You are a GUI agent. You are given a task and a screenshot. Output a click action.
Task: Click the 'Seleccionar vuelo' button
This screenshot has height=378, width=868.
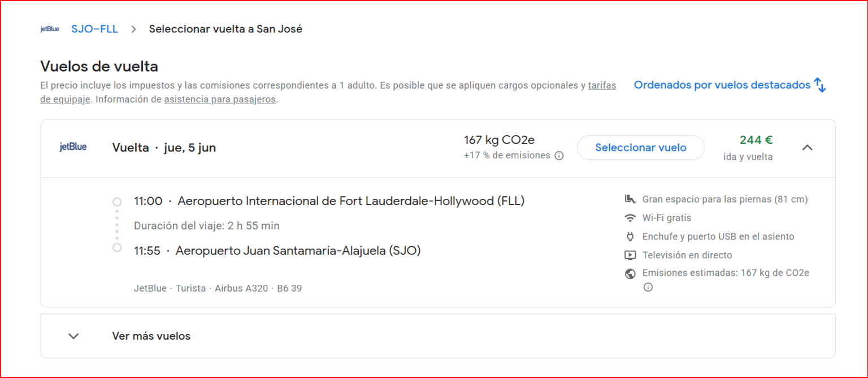pyautogui.click(x=641, y=147)
